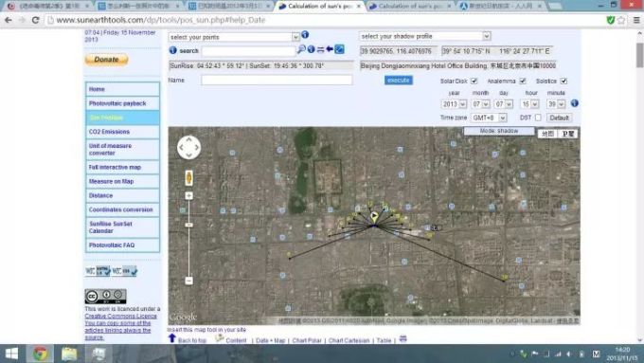Click the Name input field
This screenshot has height=363, width=644.
tap(277, 81)
